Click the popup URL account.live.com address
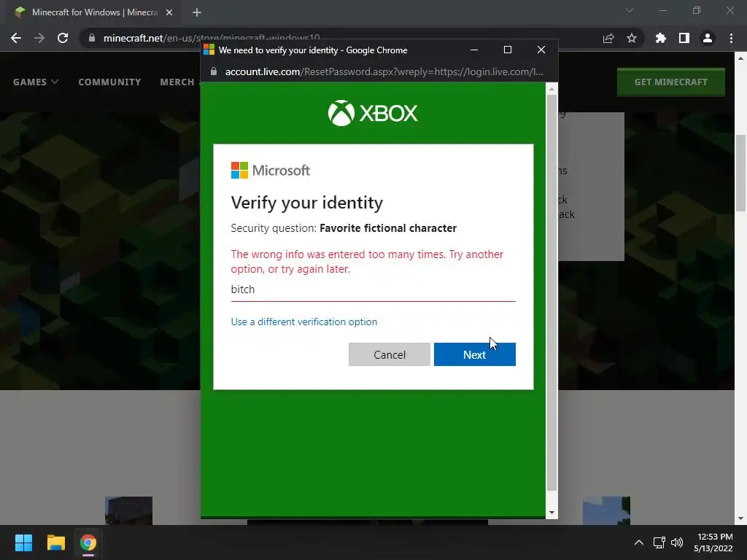This screenshot has height=560, width=747. (x=384, y=71)
